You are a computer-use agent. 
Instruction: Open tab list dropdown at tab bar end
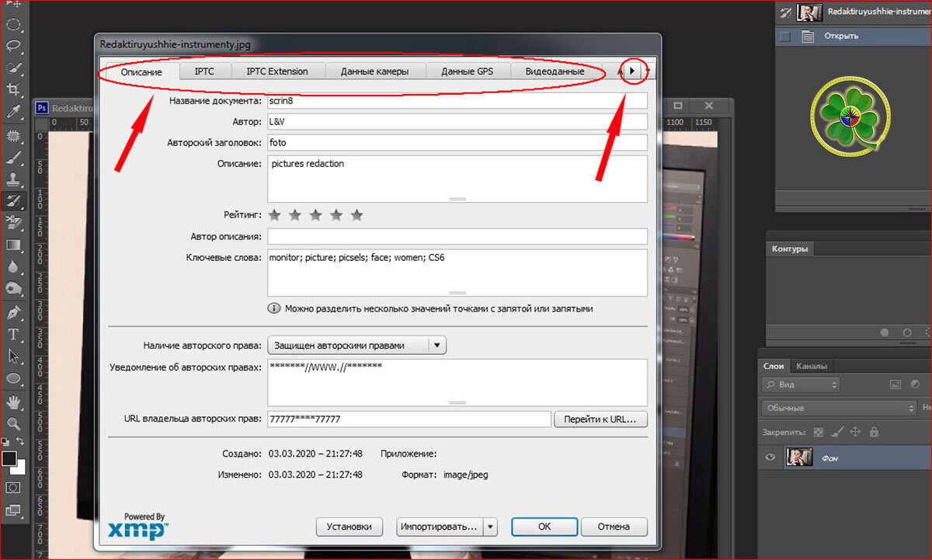click(648, 71)
